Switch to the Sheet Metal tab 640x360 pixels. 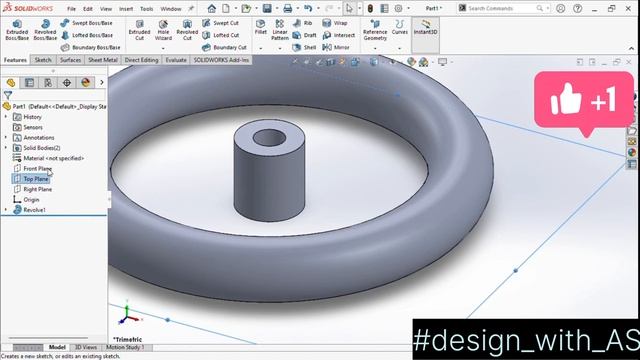pos(103,60)
